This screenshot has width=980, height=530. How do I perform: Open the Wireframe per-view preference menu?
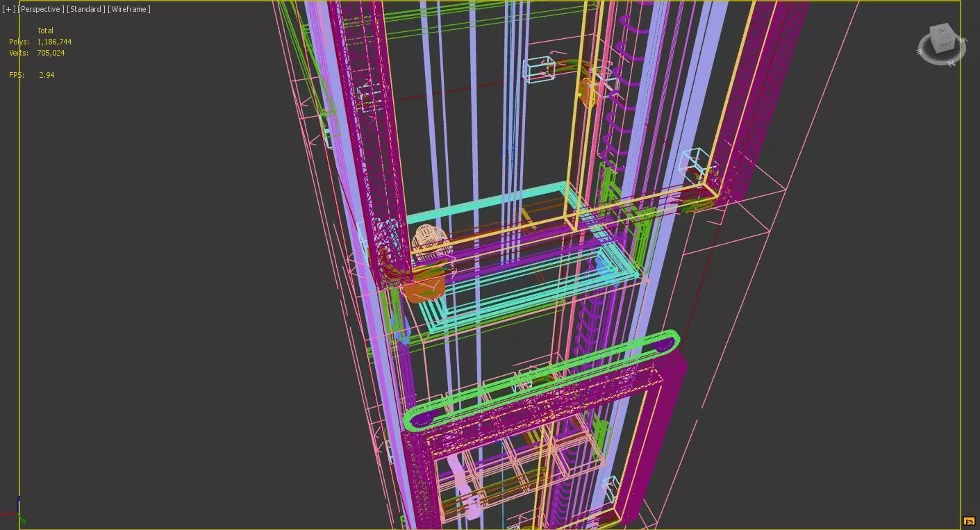tap(129, 9)
